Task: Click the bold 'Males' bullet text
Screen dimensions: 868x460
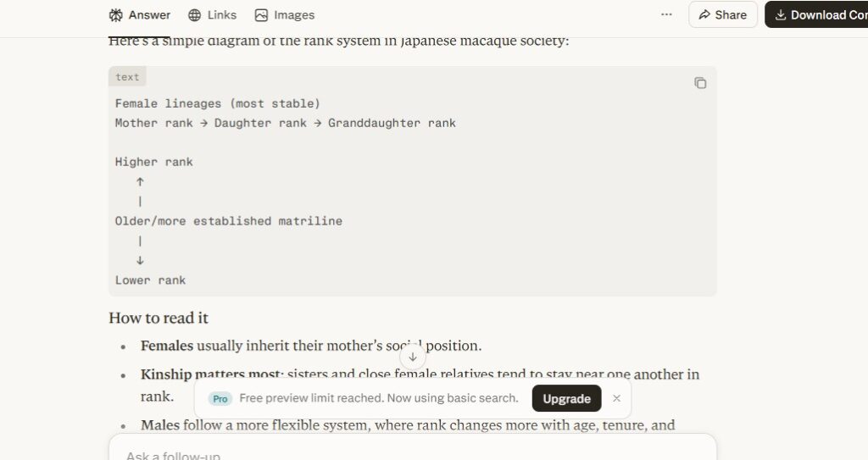Action: point(160,425)
